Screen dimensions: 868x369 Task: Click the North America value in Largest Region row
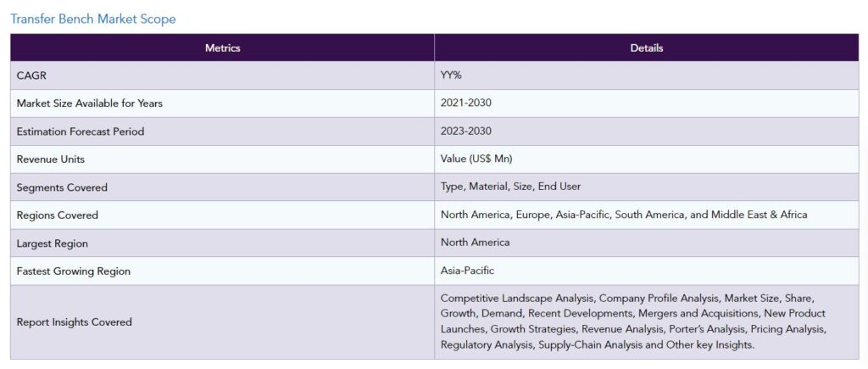point(475,243)
